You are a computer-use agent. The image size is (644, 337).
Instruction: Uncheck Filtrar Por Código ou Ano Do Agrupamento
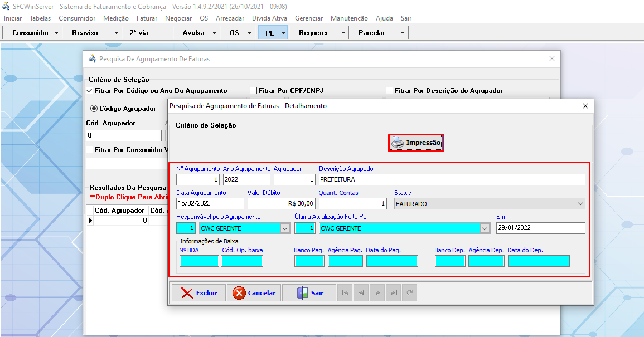pyautogui.click(x=90, y=90)
